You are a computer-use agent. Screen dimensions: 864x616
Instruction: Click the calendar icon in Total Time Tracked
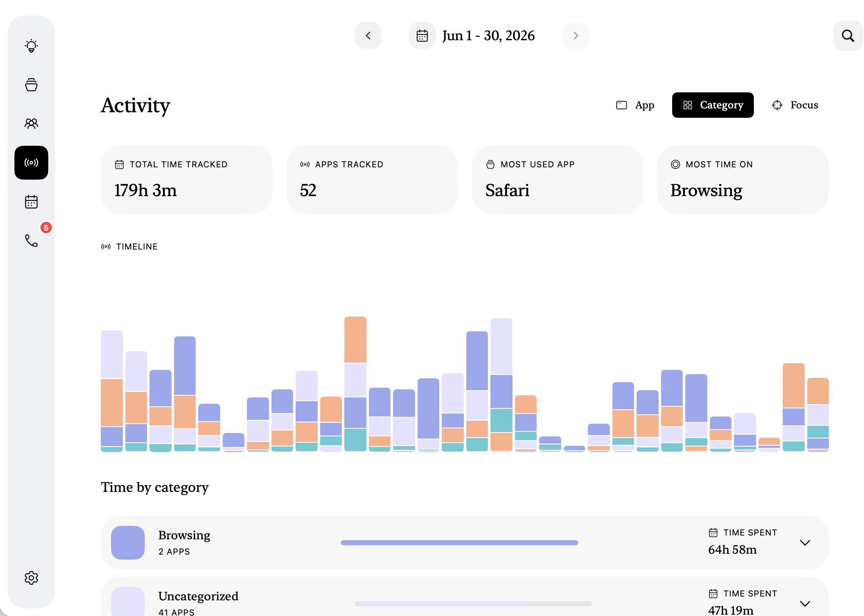pos(119,164)
